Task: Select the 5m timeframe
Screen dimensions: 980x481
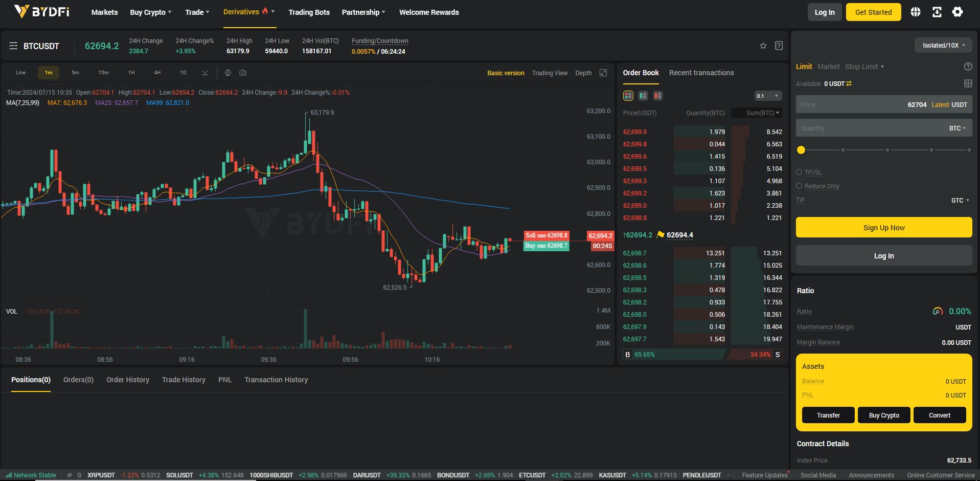Action: tap(75, 73)
